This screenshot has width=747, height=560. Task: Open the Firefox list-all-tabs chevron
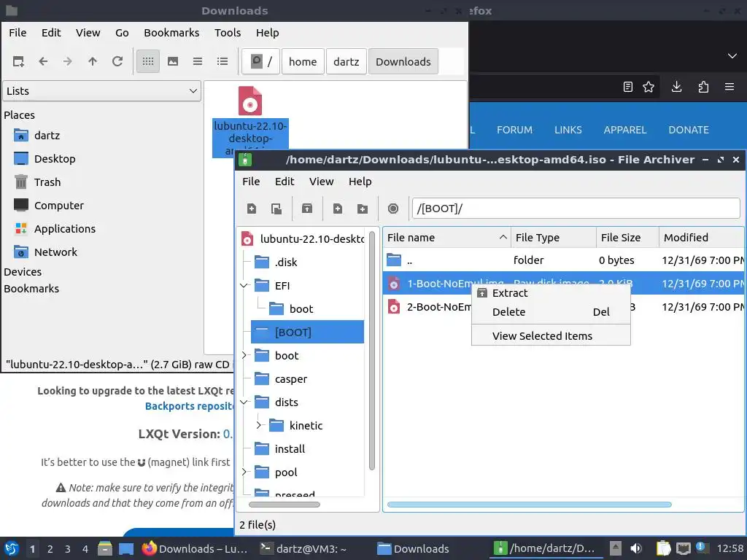[732, 56]
